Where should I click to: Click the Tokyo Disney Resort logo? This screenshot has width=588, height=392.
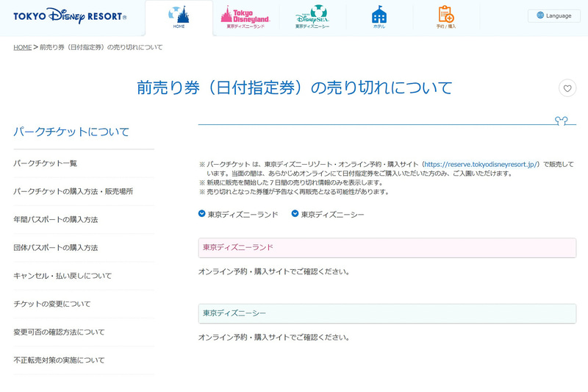[x=70, y=16]
